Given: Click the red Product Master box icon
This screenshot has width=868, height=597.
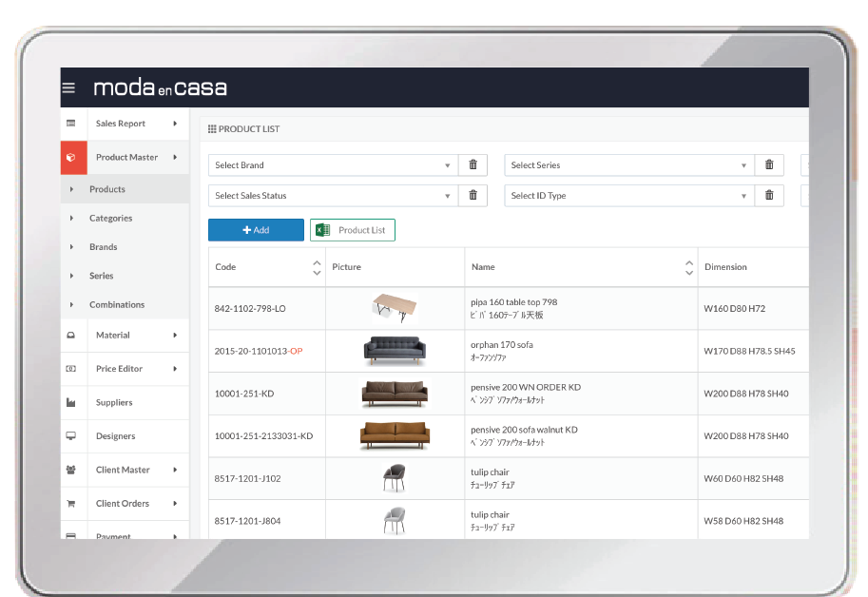Looking at the screenshot, I should tap(73, 158).
